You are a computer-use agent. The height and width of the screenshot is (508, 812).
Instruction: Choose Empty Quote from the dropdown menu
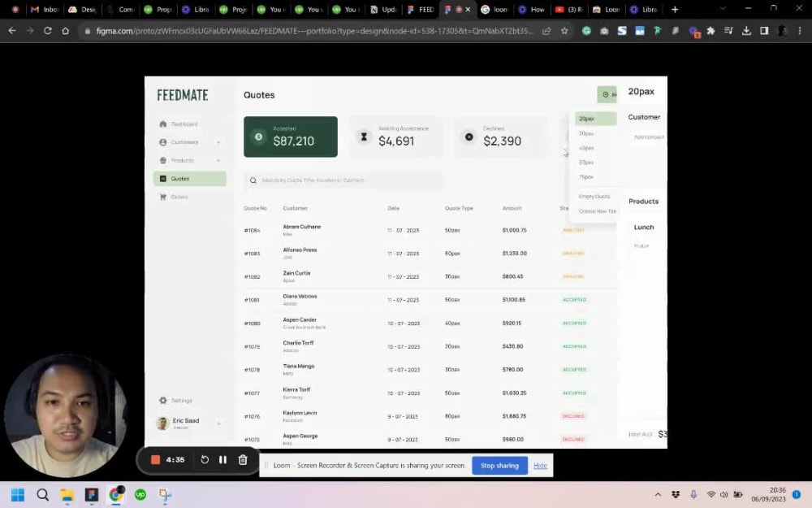pos(594,196)
